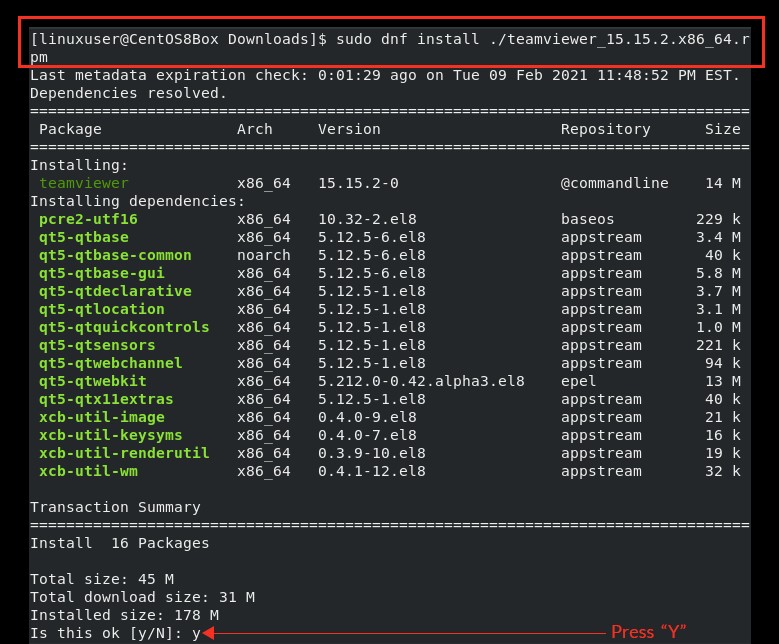
Task: Click the pcre2-utf16 dependency entry
Action: 88,219
